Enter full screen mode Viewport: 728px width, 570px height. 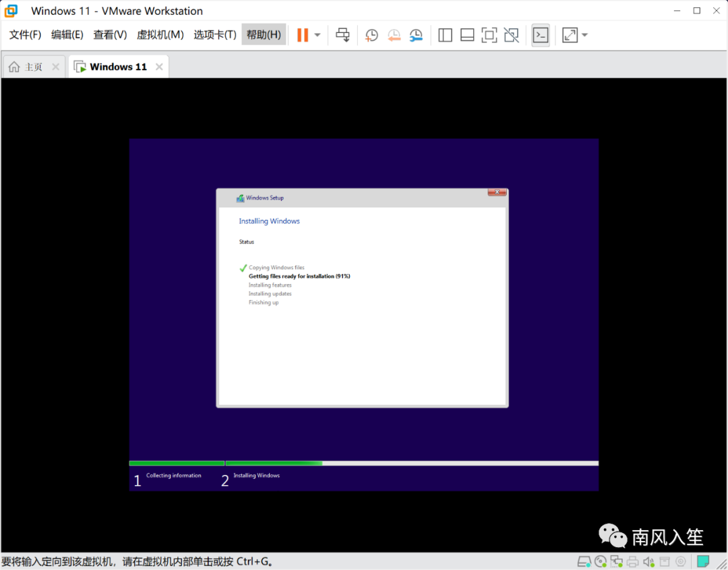click(489, 35)
